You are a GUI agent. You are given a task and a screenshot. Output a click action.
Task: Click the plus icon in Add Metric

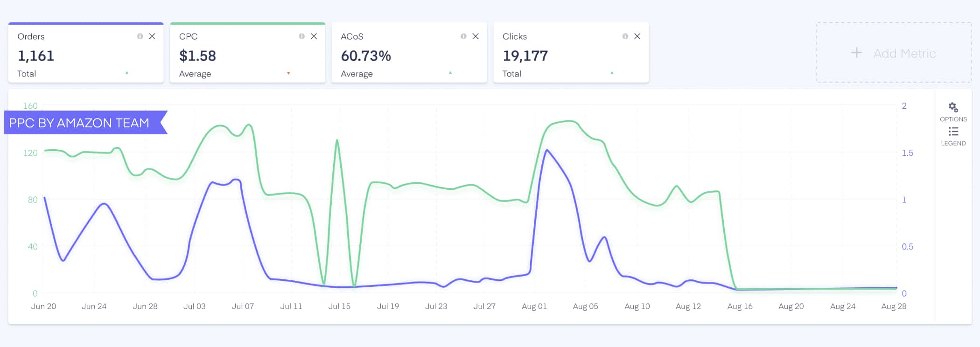click(857, 53)
